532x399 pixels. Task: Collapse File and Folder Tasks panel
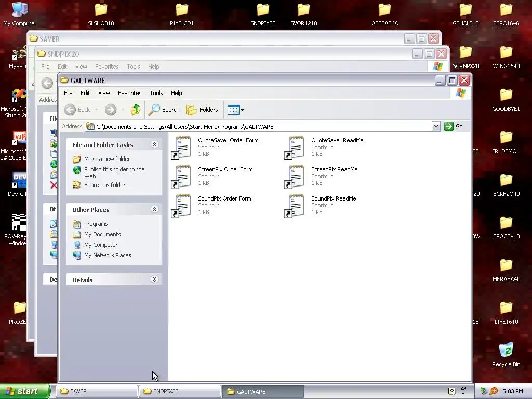click(x=154, y=144)
